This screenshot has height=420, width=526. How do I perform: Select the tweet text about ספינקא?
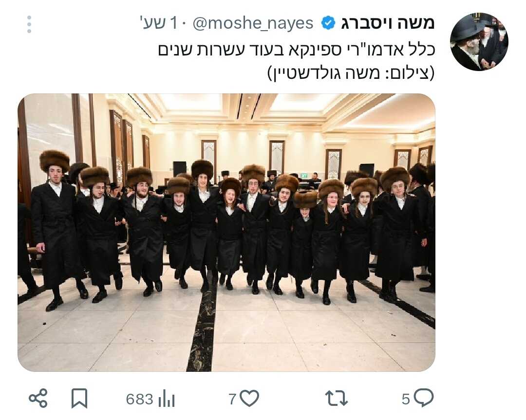click(x=297, y=50)
